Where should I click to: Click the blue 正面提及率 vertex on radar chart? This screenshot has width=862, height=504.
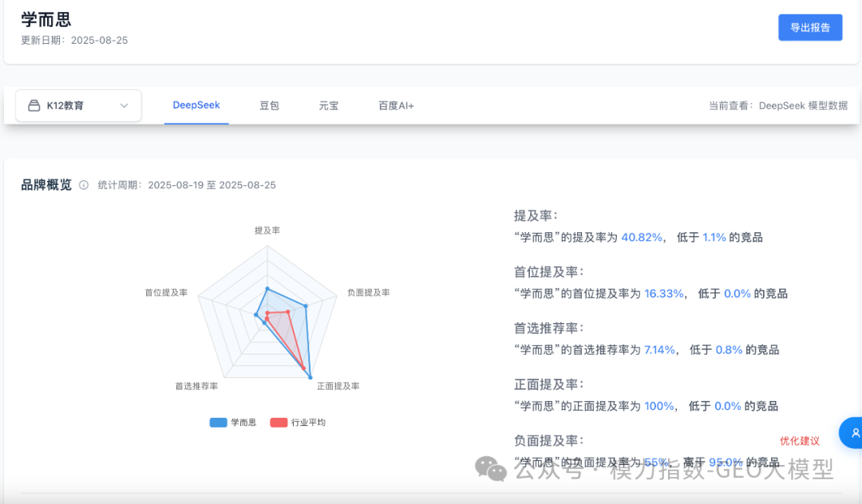point(310,377)
